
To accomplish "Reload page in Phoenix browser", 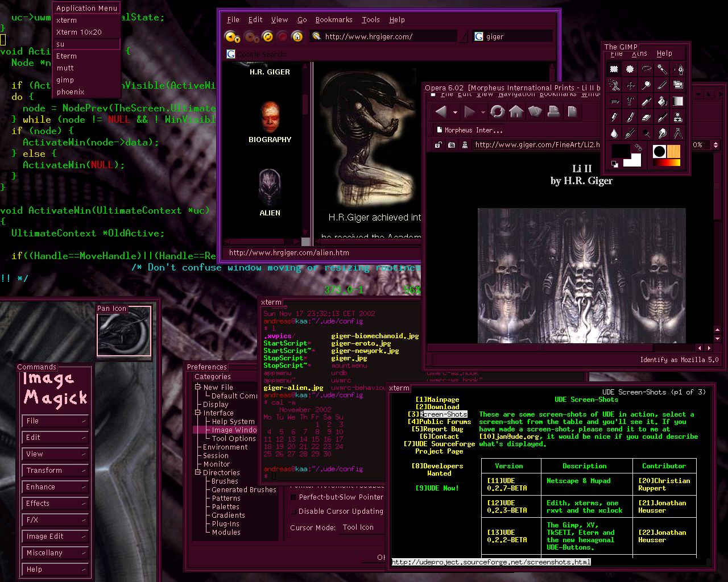I will click(267, 37).
